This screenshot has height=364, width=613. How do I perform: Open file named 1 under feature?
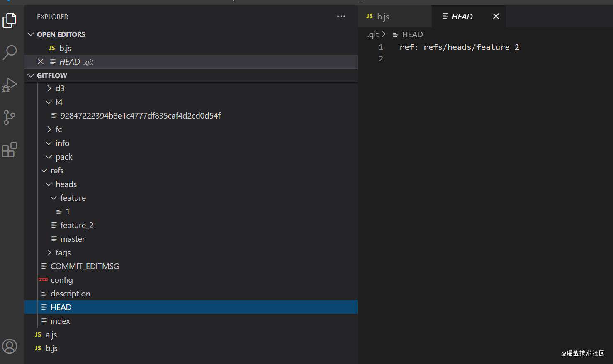click(x=191, y=211)
